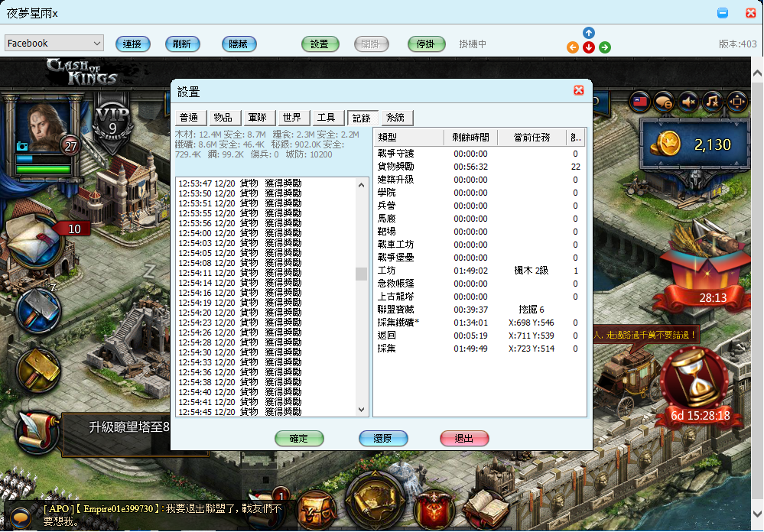Switch to the 系統 tab
The width and height of the screenshot is (764, 532).
point(397,118)
